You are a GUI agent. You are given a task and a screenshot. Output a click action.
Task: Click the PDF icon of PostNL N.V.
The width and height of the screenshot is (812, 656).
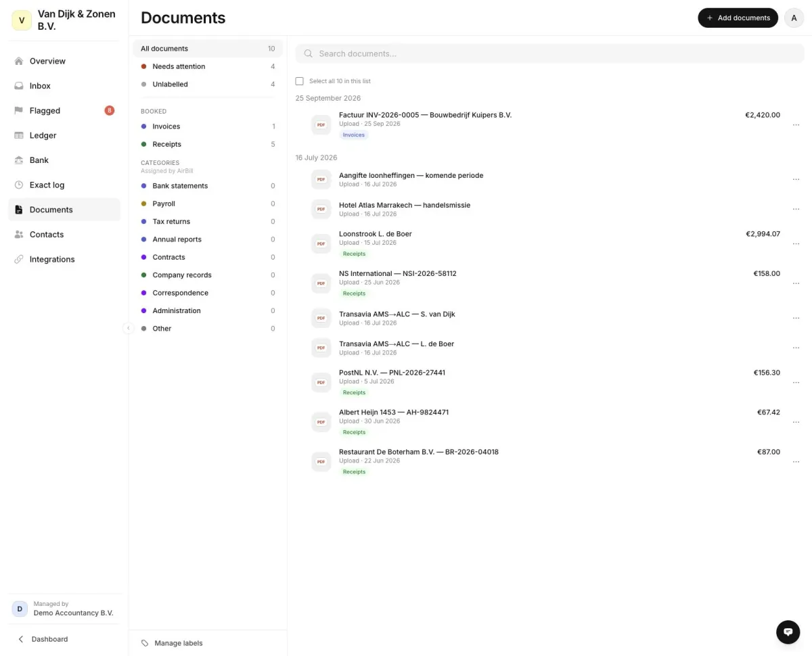(x=321, y=382)
